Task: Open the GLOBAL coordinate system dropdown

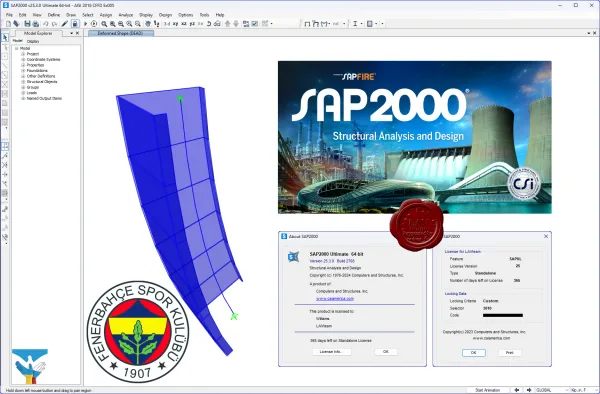Action: (551, 390)
